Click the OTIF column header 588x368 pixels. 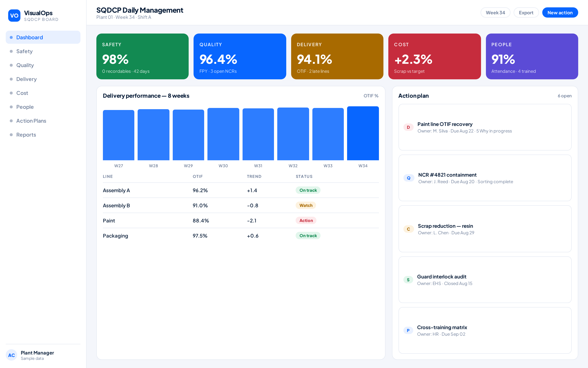198,176
